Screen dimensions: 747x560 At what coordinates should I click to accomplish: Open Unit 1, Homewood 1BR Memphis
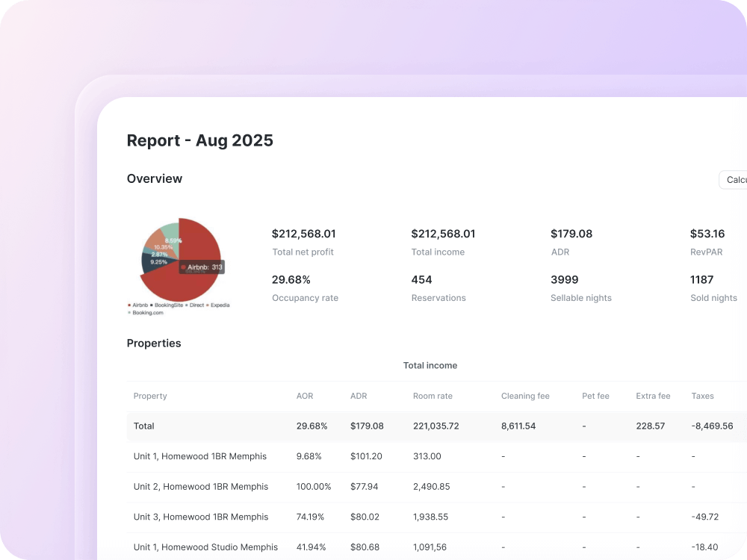(x=199, y=456)
